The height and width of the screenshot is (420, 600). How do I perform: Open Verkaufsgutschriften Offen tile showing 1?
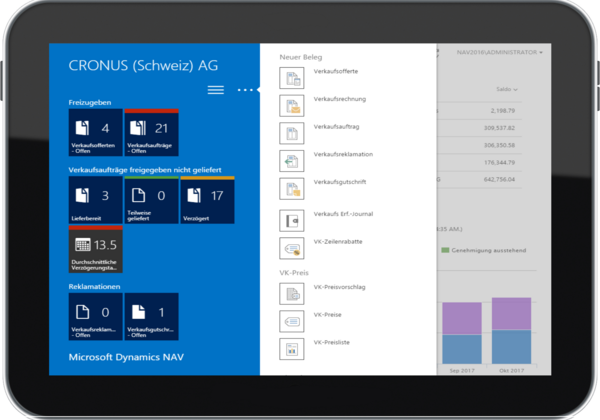click(x=152, y=317)
